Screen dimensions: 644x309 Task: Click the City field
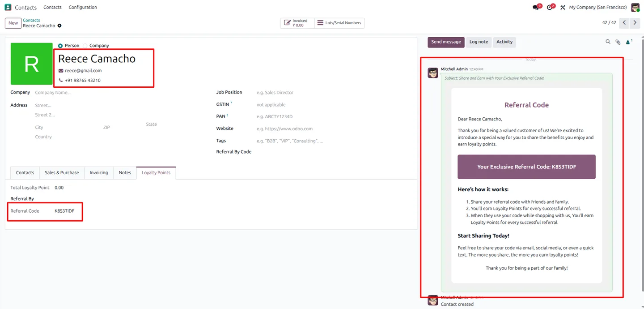[67, 128]
